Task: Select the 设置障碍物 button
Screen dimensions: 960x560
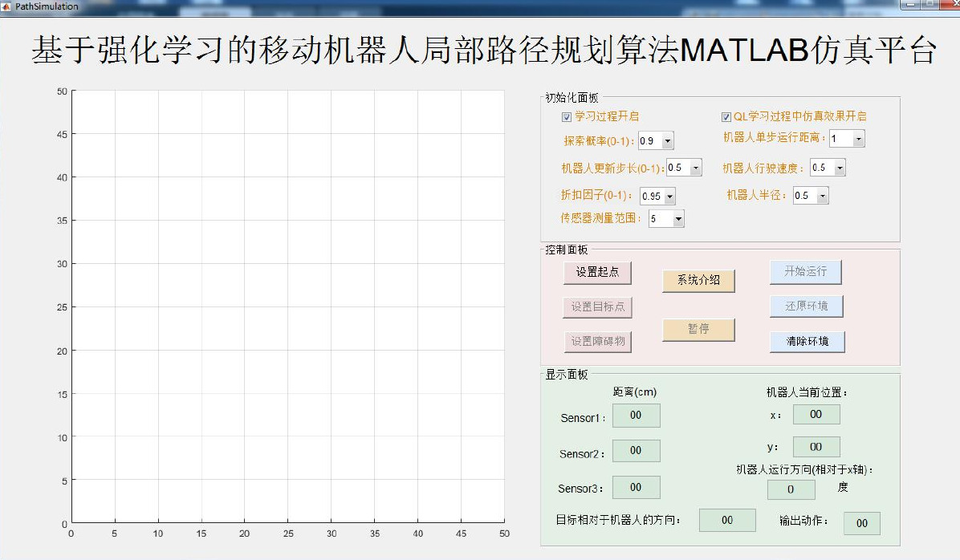Action: point(596,341)
